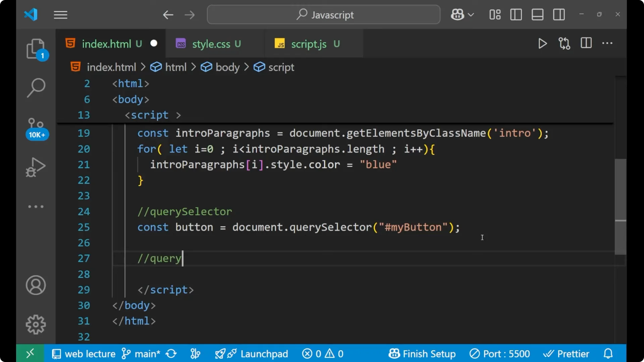This screenshot has height=362, width=644.
Task: Toggle the primary sidebar visibility
Action: point(516,14)
